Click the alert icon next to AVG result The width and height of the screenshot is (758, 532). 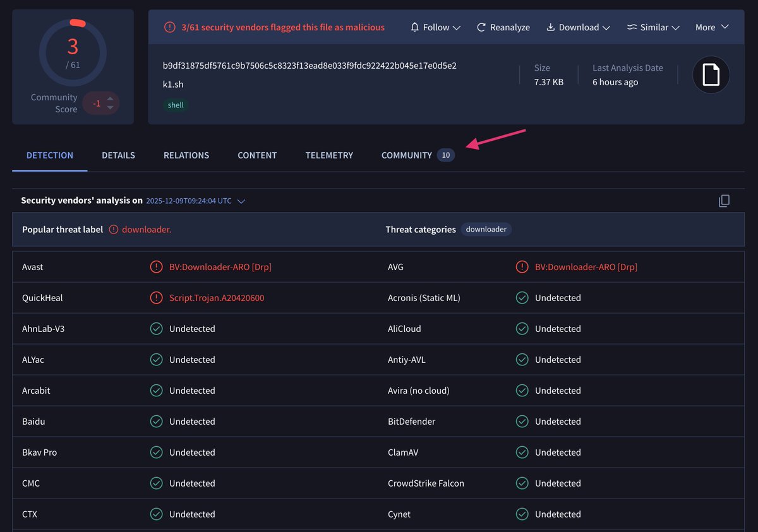pyautogui.click(x=522, y=267)
